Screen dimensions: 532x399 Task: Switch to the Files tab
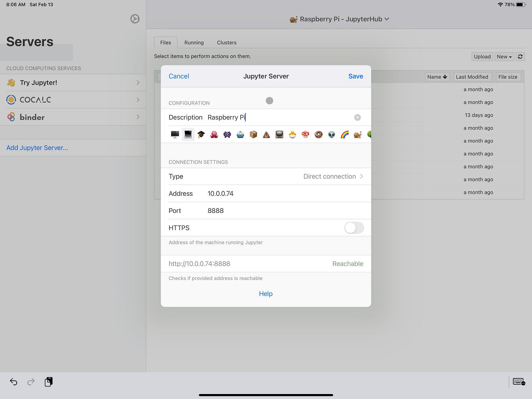click(166, 43)
